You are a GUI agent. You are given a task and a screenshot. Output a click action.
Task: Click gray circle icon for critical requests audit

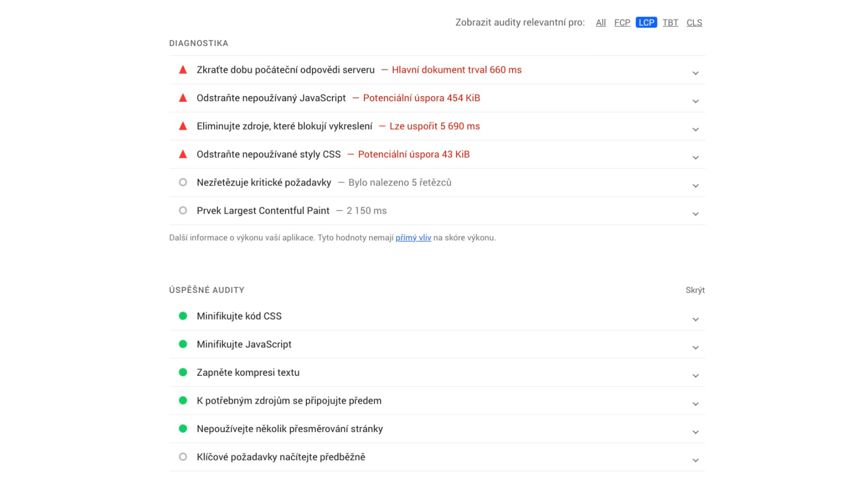point(183,183)
